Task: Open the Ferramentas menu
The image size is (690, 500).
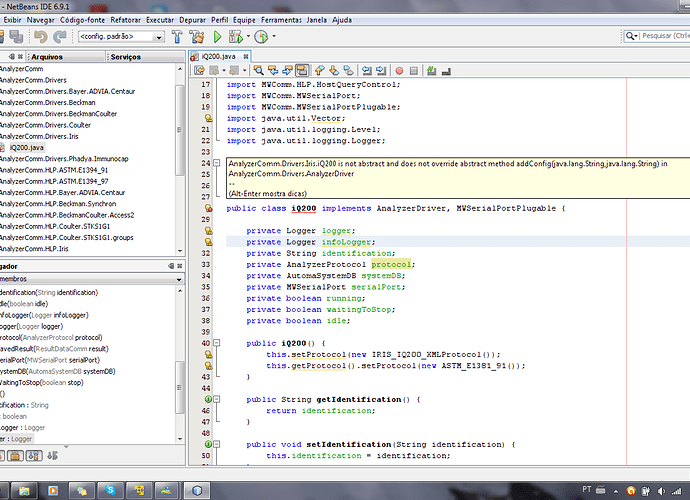Action: click(x=281, y=20)
